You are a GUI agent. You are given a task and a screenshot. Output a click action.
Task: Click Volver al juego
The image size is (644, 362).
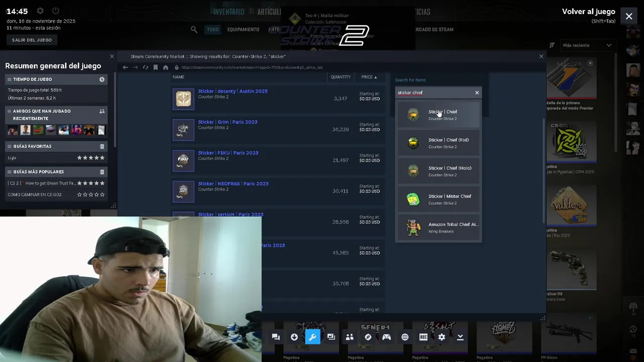click(589, 12)
